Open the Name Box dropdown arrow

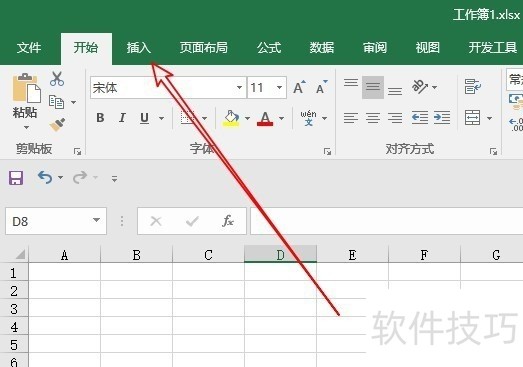tap(96, 220)
